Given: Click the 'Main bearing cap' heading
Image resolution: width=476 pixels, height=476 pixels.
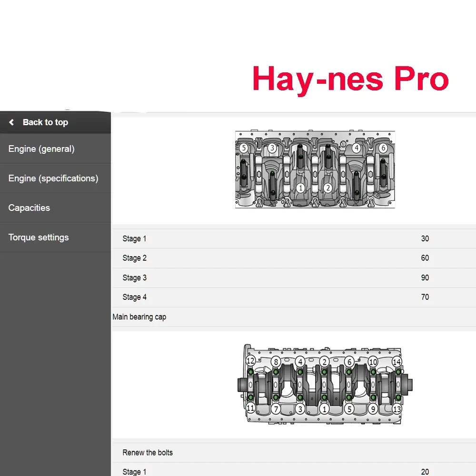Looking at the screenshot, I should 139,317.
